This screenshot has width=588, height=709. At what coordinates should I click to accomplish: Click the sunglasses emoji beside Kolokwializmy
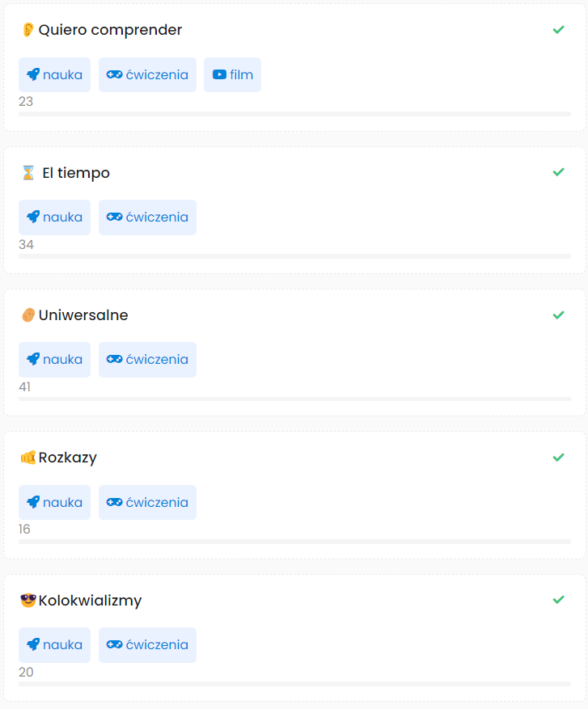tap(28, 601)
